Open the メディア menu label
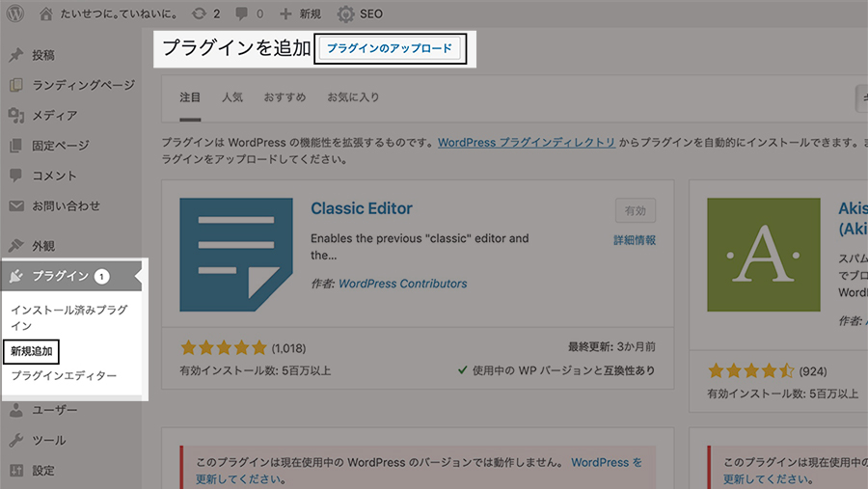The image size is (868, 489). [x=54, y=115]
